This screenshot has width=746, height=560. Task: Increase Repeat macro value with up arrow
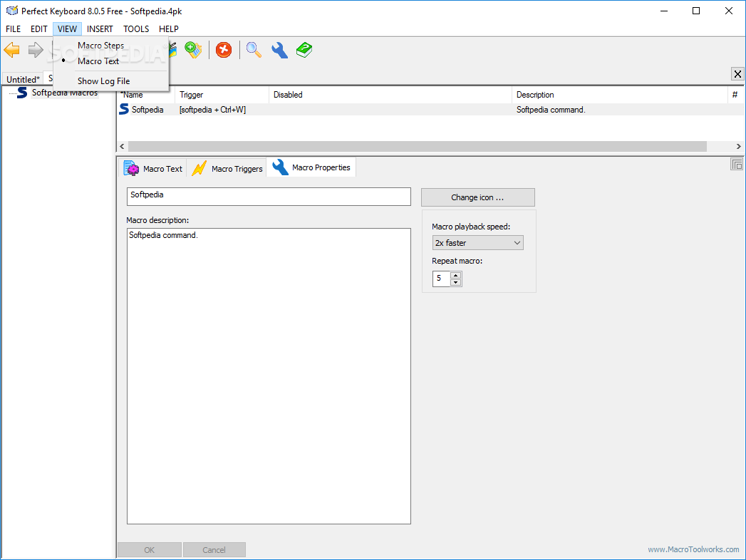(x=456, y=275)
